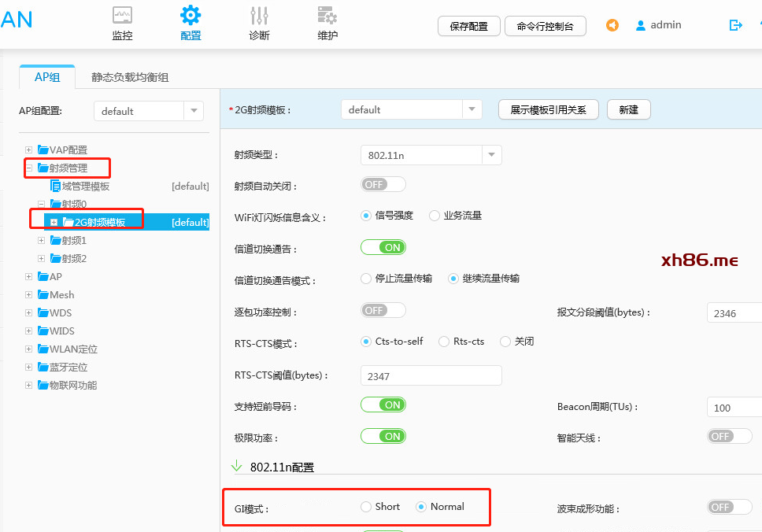This screenshot has height=532, width=762.
Task: Toggle 射频自动关闭 switch
Action: click(383, 184)
